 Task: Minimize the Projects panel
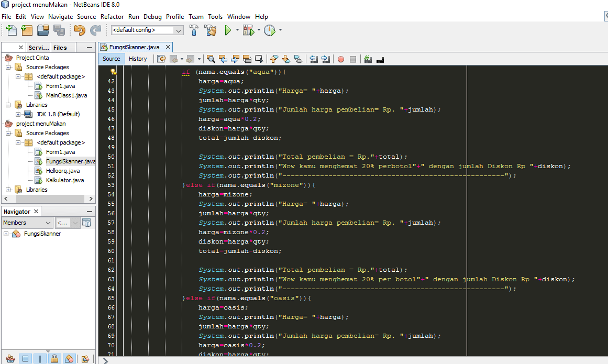coord(90,48)
